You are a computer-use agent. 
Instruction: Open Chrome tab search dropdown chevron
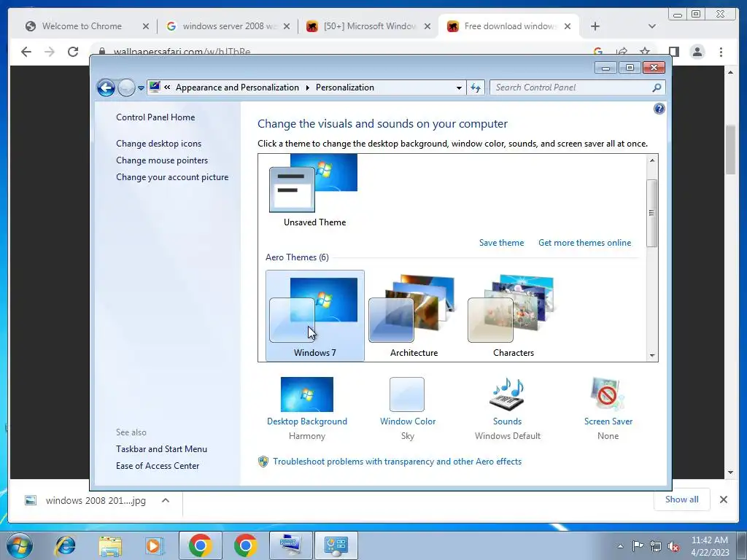pos(652,26)
